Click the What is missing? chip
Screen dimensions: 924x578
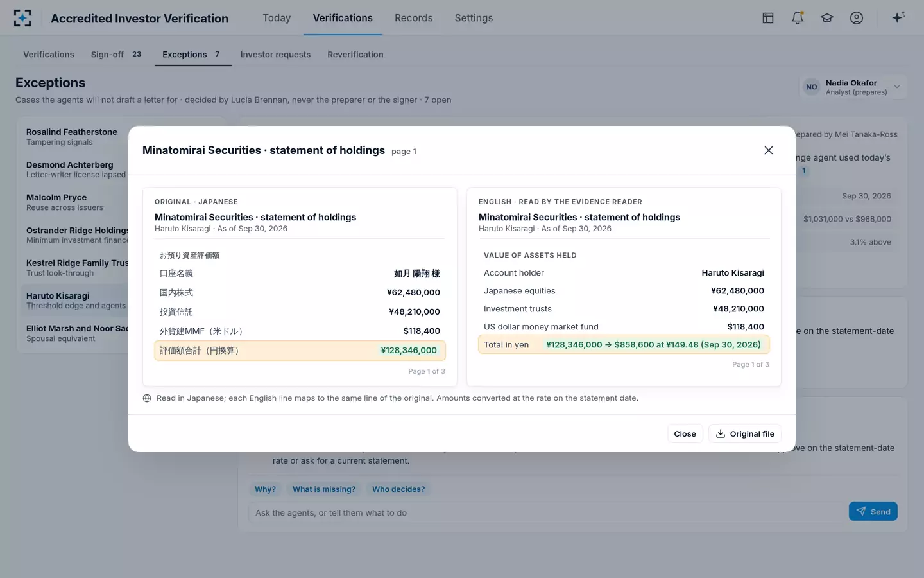pyautogui.click(x=324, y=489)
